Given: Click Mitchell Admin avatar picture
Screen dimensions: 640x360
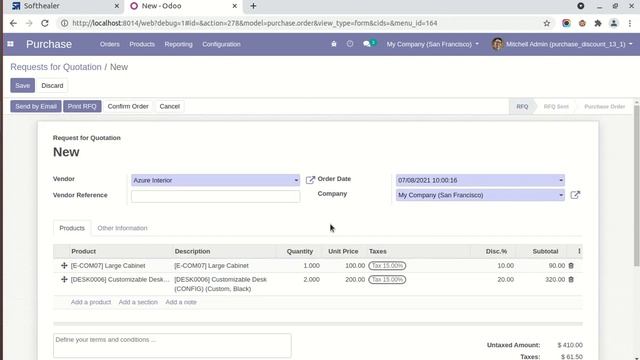Looking at the screenshot, I should [x=497, y=44].
